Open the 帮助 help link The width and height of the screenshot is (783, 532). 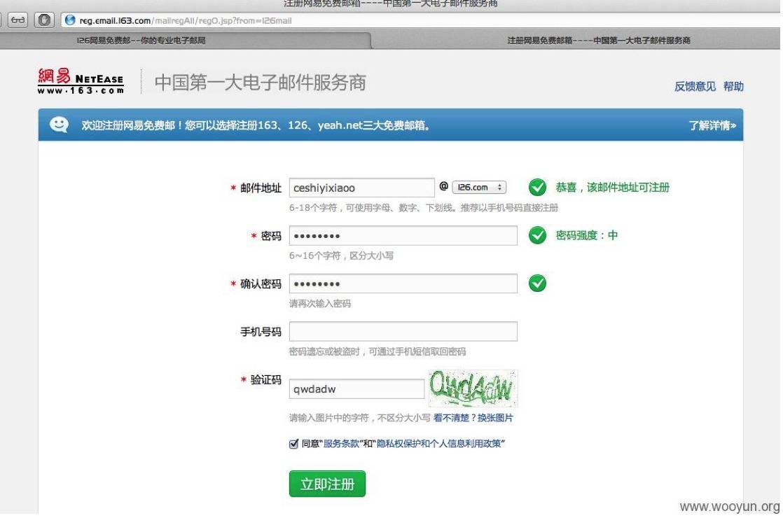733,86
